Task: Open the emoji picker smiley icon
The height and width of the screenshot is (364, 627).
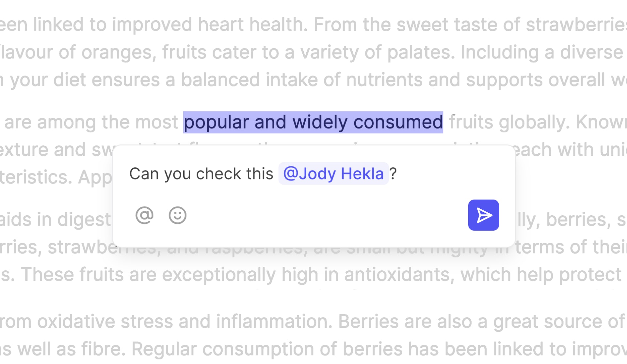Action: [x=177, y=215]
